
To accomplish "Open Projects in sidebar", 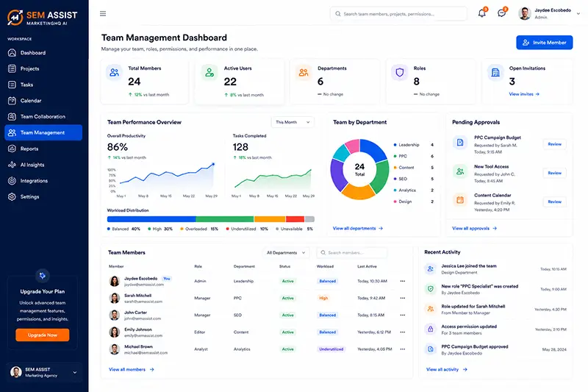I will 43,68.
